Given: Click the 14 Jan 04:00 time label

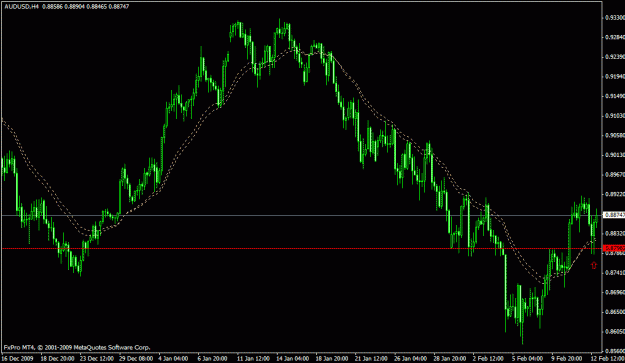Looking at the screenshot, I should tap(293, 358).
